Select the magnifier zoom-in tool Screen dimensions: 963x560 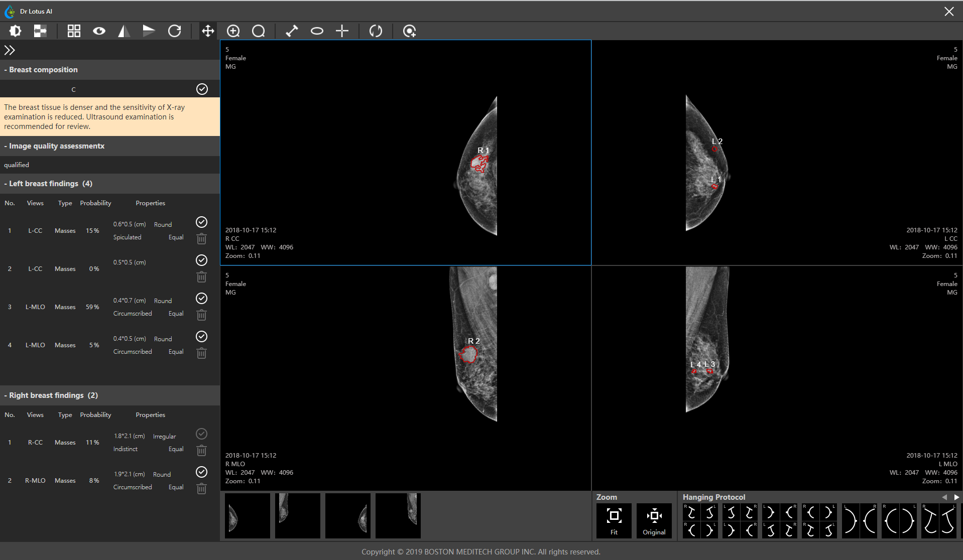(x=233, y=31)
